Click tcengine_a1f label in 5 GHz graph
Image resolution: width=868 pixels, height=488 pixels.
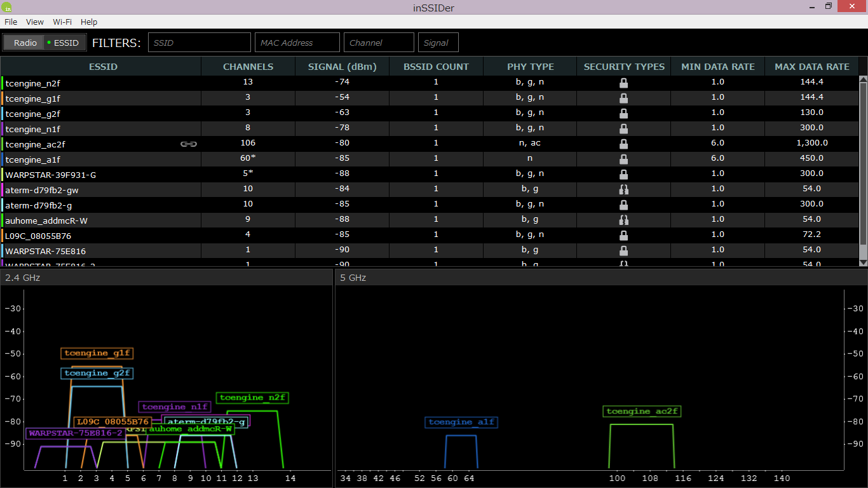(461, 423)
